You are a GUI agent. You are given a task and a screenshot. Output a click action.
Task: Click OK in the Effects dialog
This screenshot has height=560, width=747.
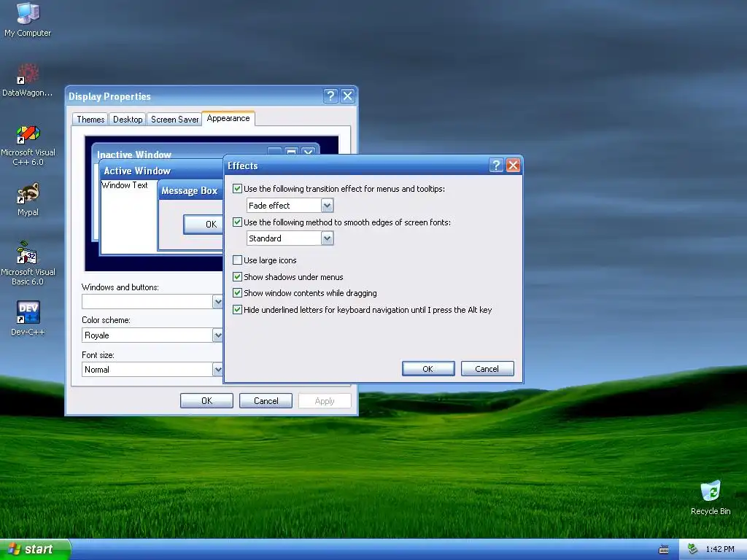coord(427,368)
